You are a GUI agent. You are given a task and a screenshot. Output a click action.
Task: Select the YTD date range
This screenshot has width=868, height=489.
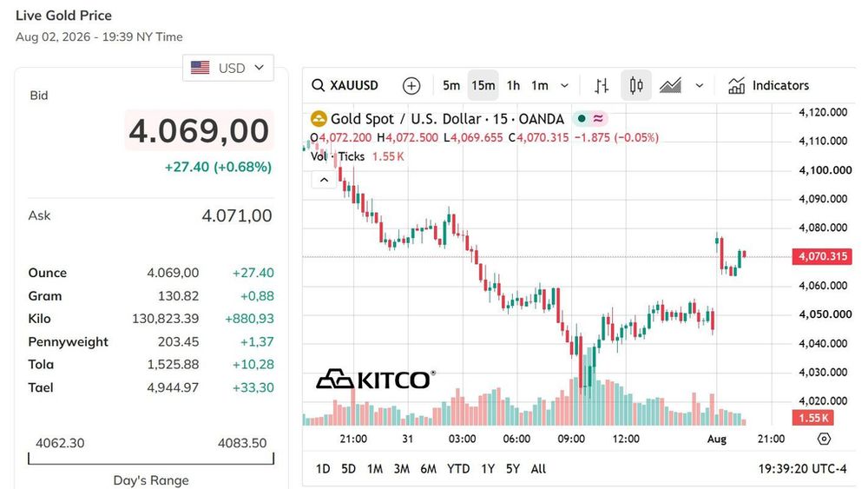458,469
